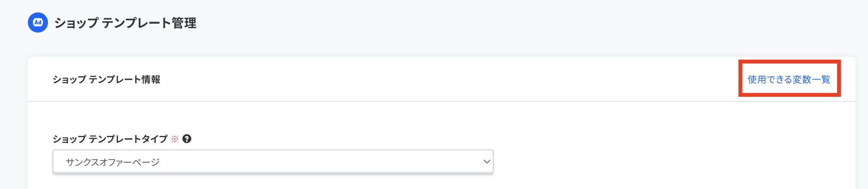Click the question mark help icon
The image size is (868, 189).
pyautogui.click(x=187, y=139)
